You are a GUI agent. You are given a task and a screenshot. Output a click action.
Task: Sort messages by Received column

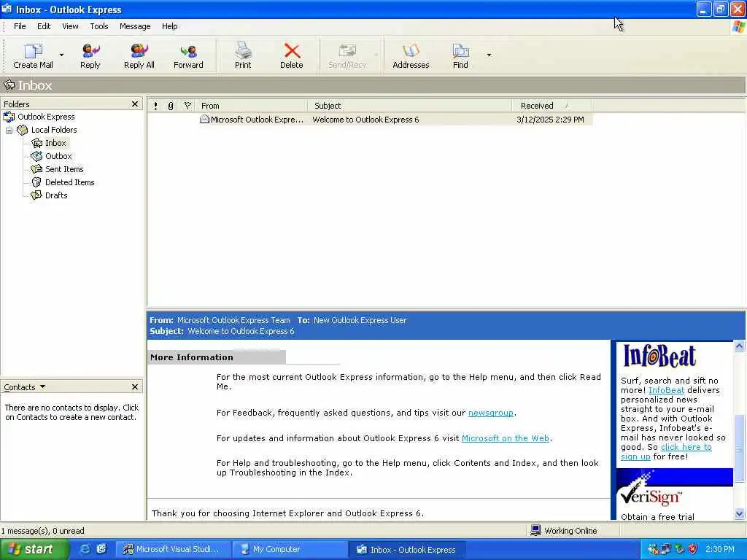click(x=552, y=106)
